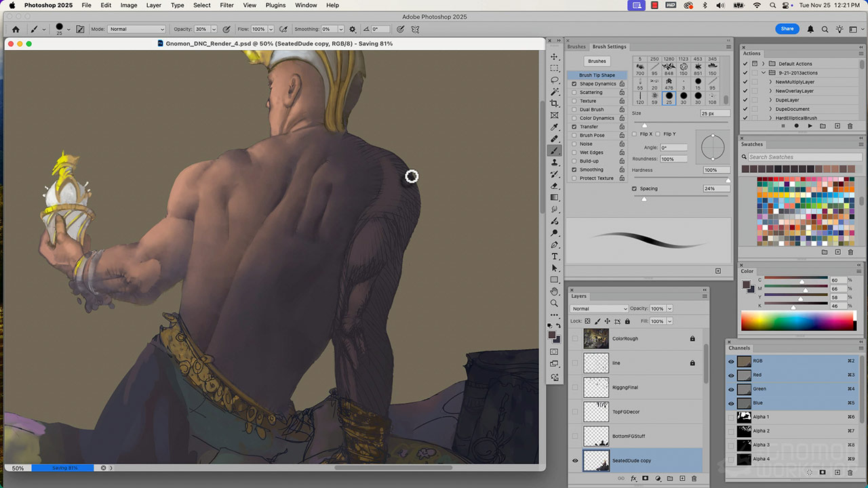Screen dimensions: 868x488
Task: Select the Clone Stamp tool
Action: pos(555,163)
